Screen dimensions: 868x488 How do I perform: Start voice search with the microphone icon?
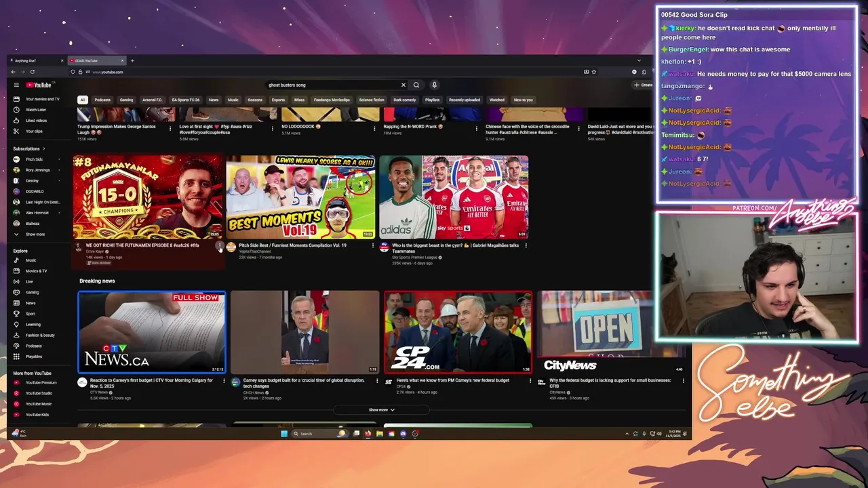point(434,85)
